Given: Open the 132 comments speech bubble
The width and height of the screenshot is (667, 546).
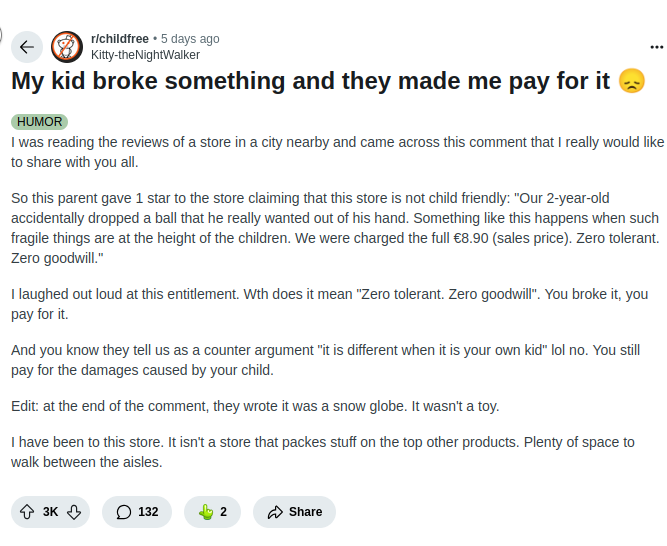Looking at the screenshot, I should point(137,512).
